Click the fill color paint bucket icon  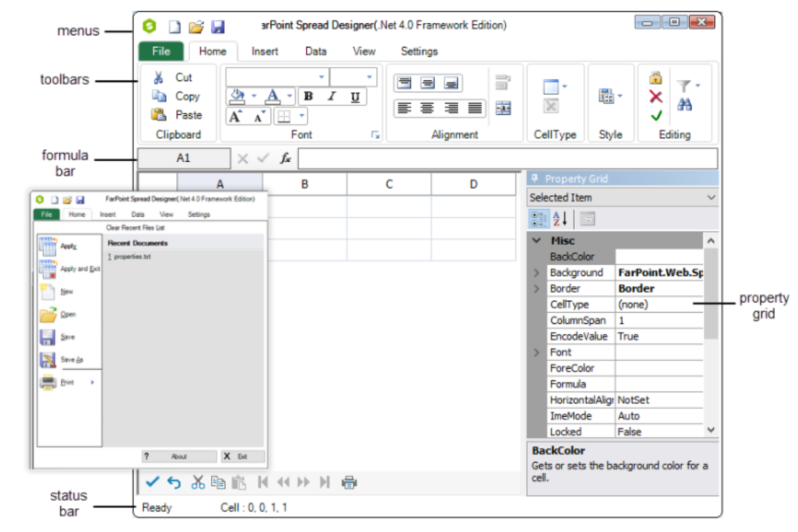pos(237,96)
